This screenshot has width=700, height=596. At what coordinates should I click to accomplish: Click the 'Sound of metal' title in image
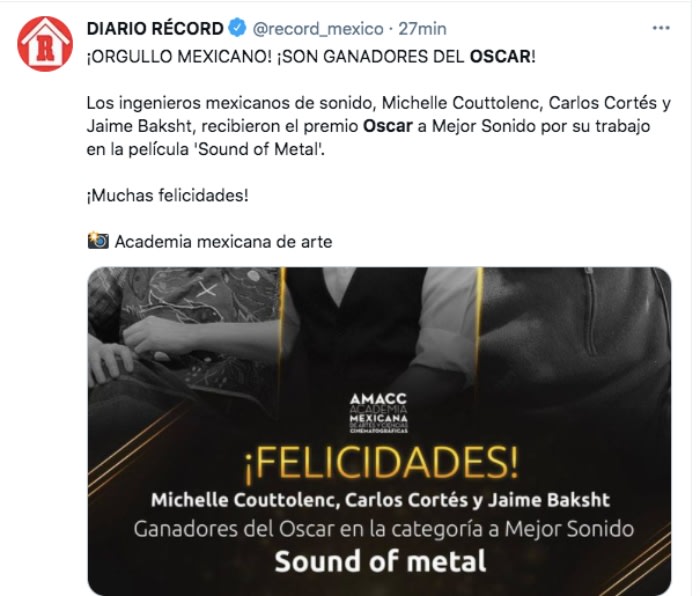(380, 562)
